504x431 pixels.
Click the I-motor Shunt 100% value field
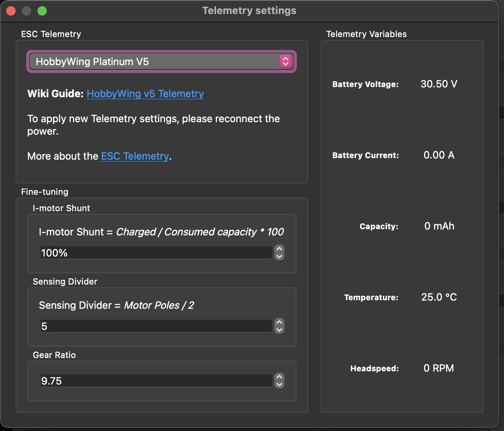[156, 253]
